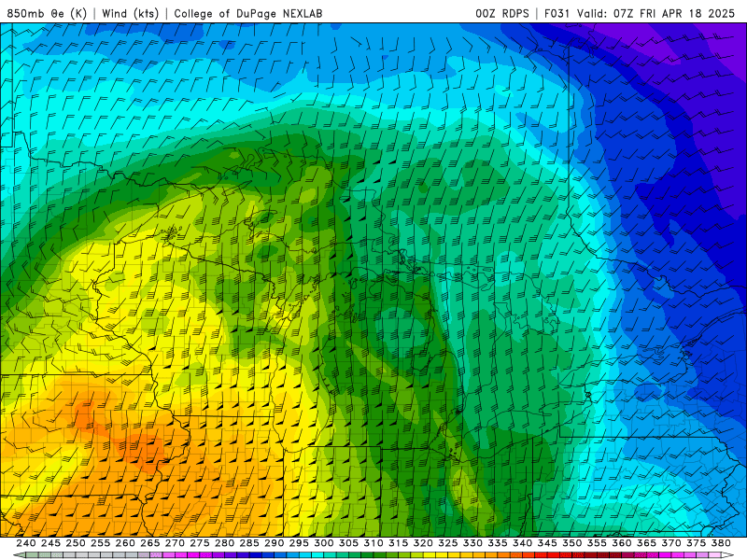Click the 350 colorbar scale label
The image size is (747, 560).
point(571,543)
